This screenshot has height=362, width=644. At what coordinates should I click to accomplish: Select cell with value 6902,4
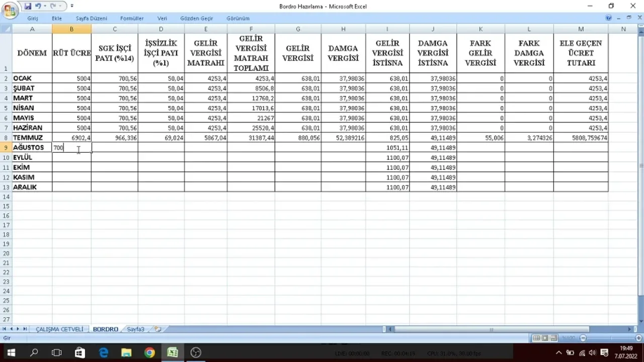pos(71,138)
